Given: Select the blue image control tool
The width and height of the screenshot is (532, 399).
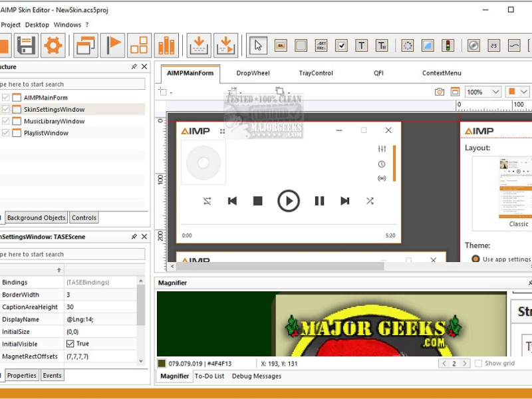Looking at the screenshot, I should coord(428,45).
